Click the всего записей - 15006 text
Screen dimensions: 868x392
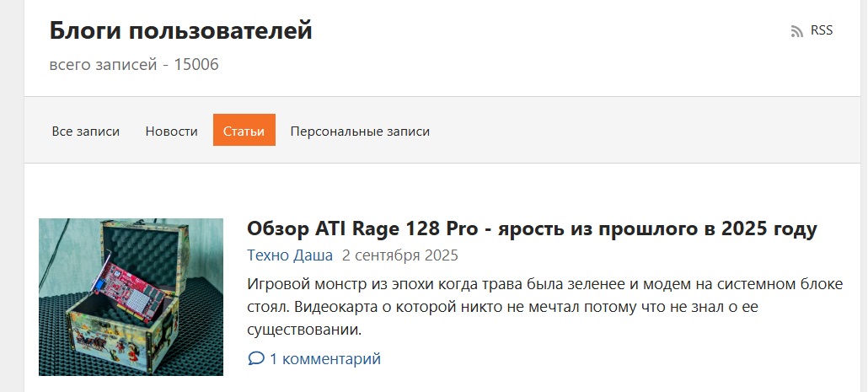pos(134,65)
